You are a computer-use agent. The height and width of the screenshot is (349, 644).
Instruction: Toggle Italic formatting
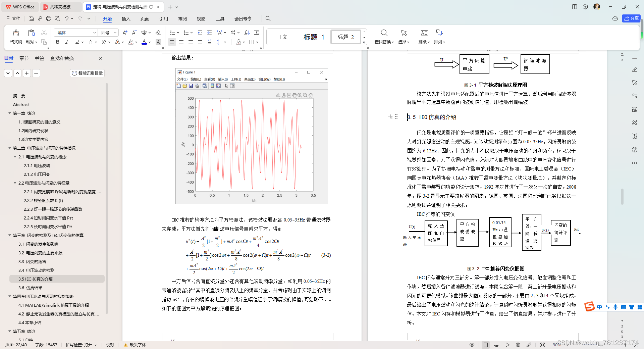click(x=67, y=42)
